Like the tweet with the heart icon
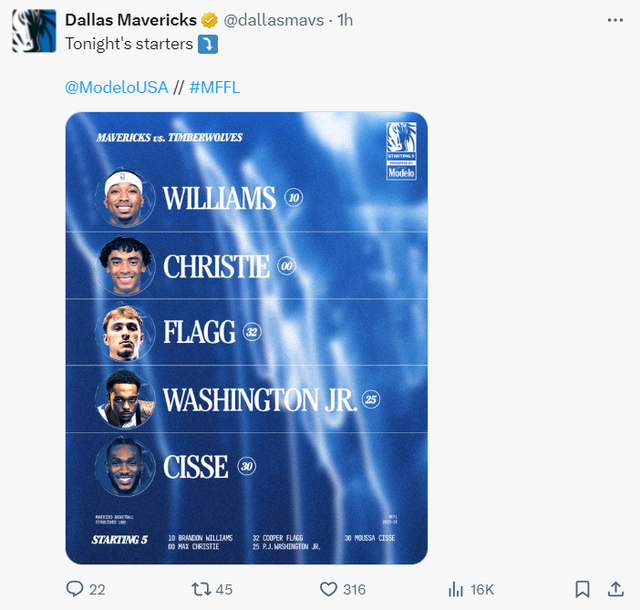Viewport: 640px width, 610px height. click(326, 589)
